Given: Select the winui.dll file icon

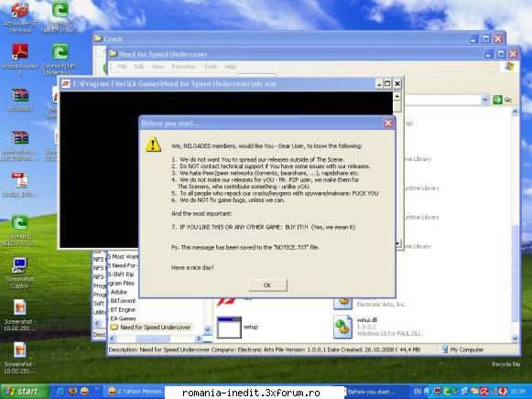Looking at the screenshot, I should coord(342,327).
